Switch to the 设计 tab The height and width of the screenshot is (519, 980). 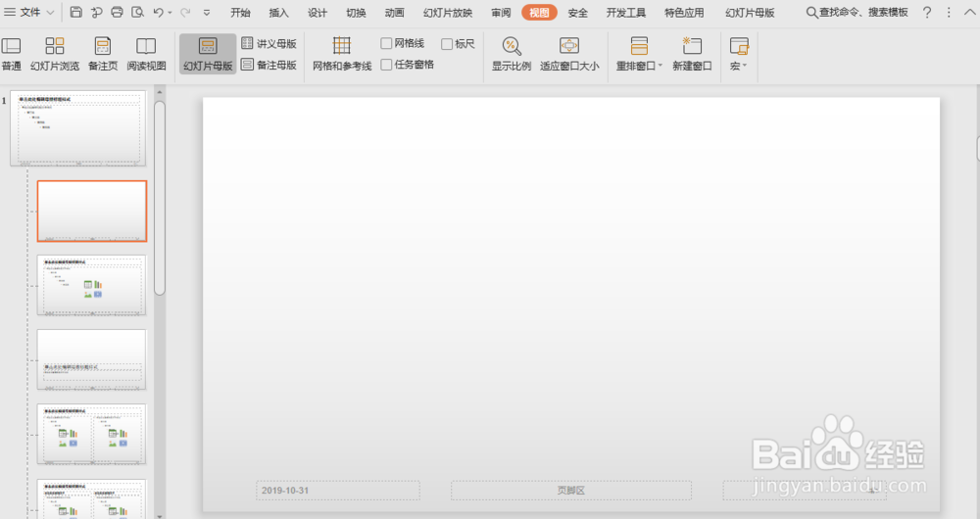[318, 13]
